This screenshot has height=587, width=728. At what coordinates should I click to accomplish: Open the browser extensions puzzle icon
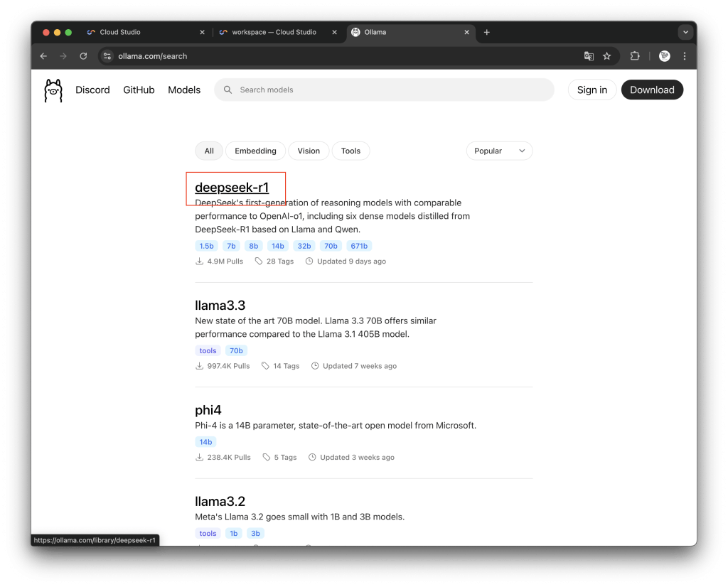(x=635, y=56)
